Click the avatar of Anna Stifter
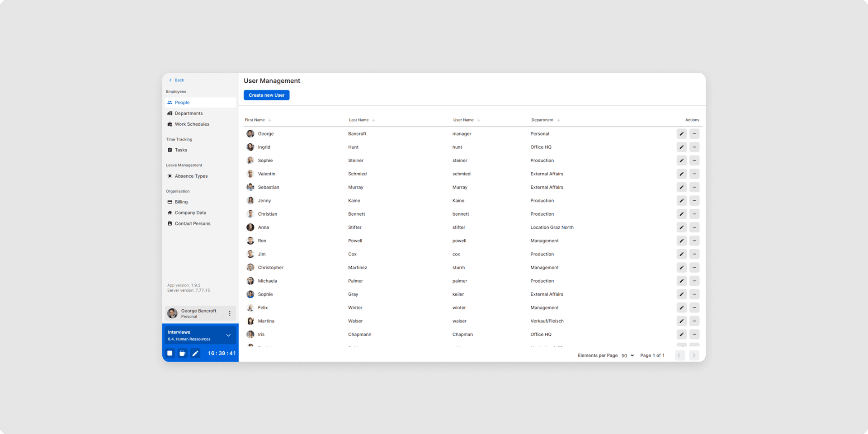868x434 pixels. coord(250,227)
